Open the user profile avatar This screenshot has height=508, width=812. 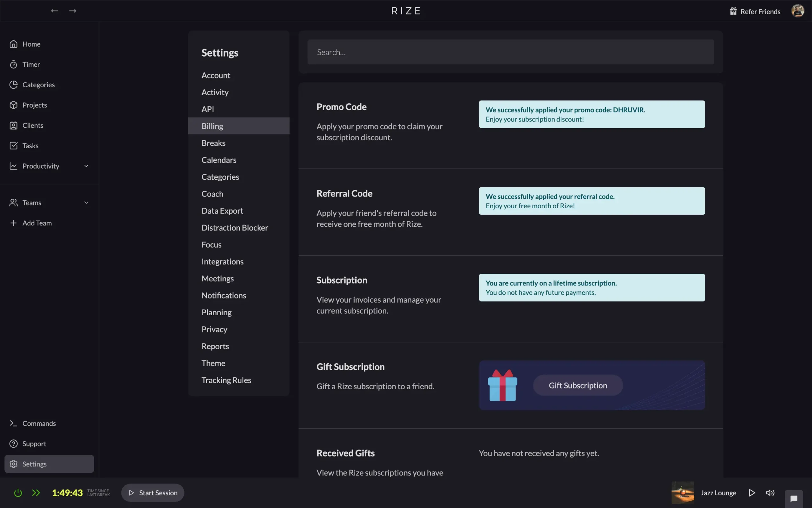[x=798, y=11]
